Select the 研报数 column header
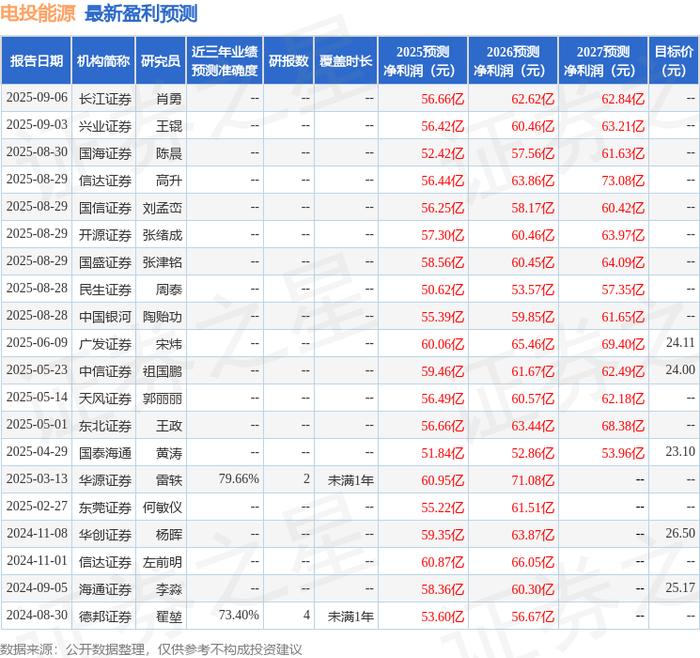The image size is (700, 658). [288, 61]
